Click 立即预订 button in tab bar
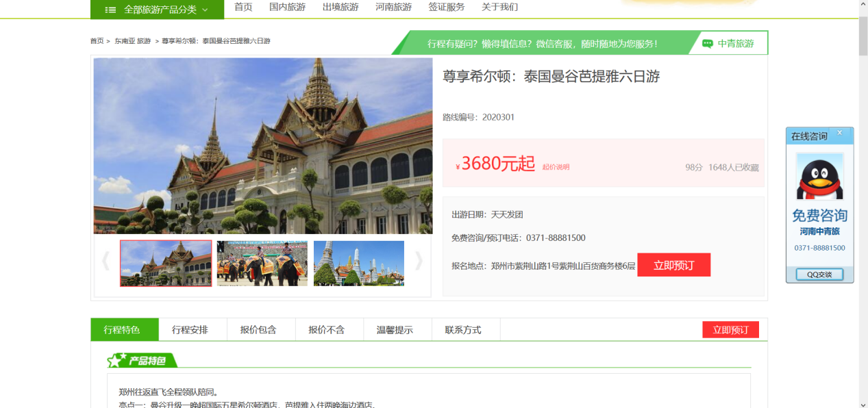Screen dimensions: 868x408 pyautogui.click(x=730, y=330)
